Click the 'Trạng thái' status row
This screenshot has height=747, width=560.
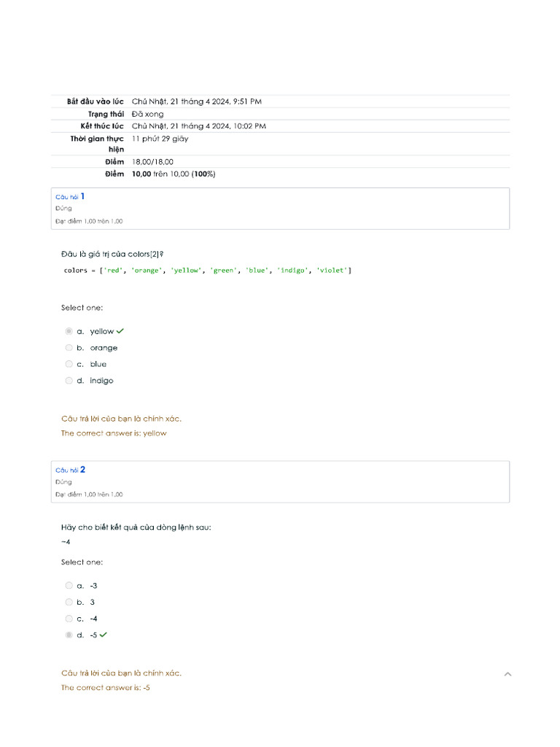(x=106, y=114)
